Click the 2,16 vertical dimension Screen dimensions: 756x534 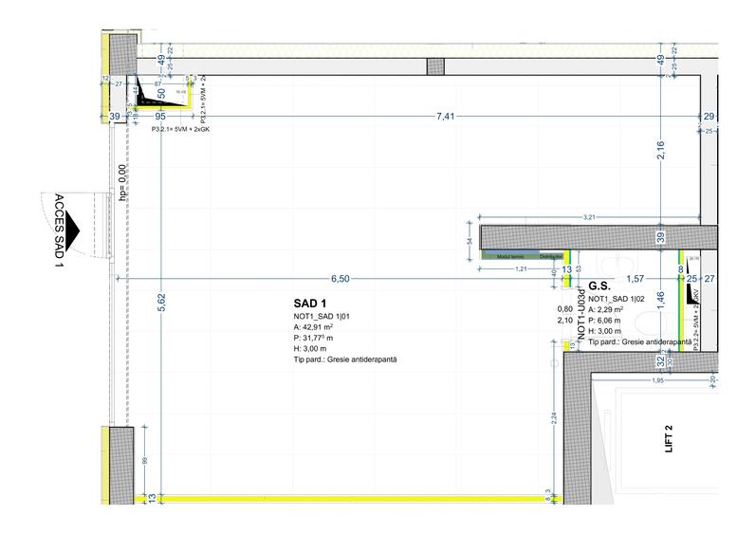click(661, 153)
